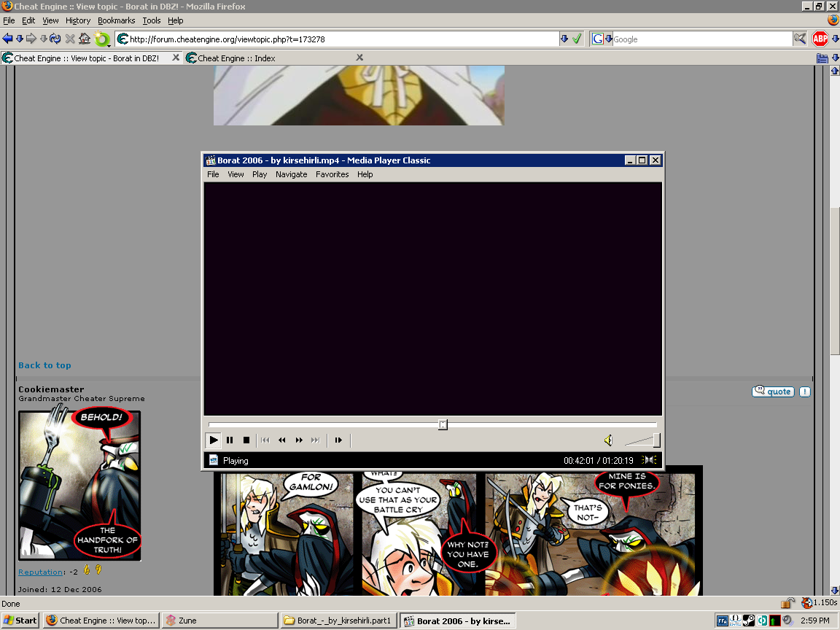
Task: Open the all-tabs dropdown arrow
Action: coord(835,58)
